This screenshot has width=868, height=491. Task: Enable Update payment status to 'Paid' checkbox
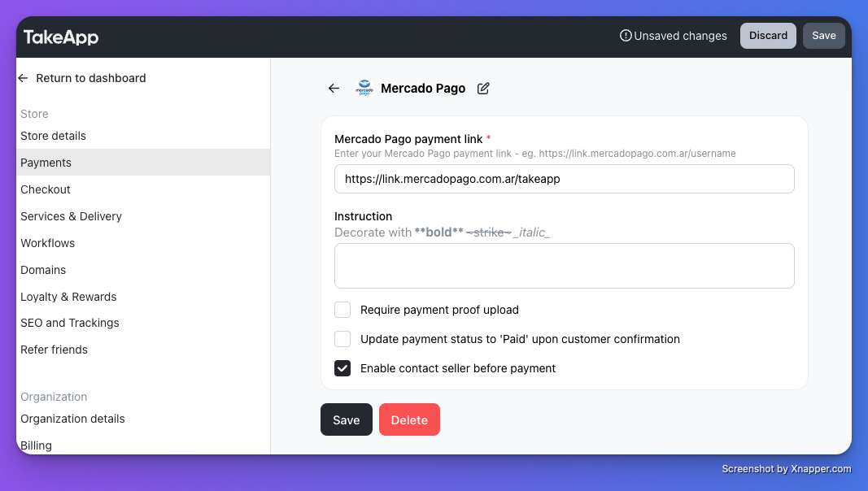[342, 339]
